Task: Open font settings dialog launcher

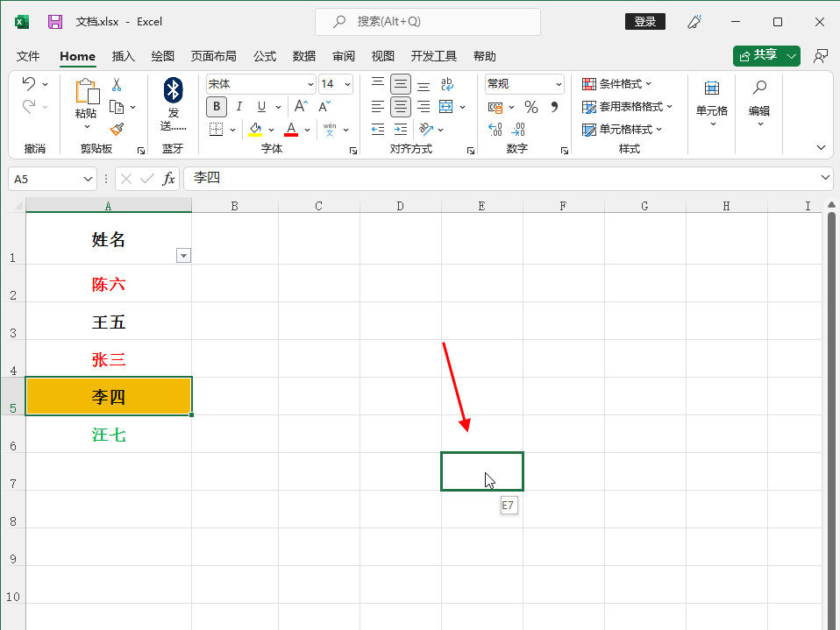Action: pyautogui.click(x=353, y=151)
